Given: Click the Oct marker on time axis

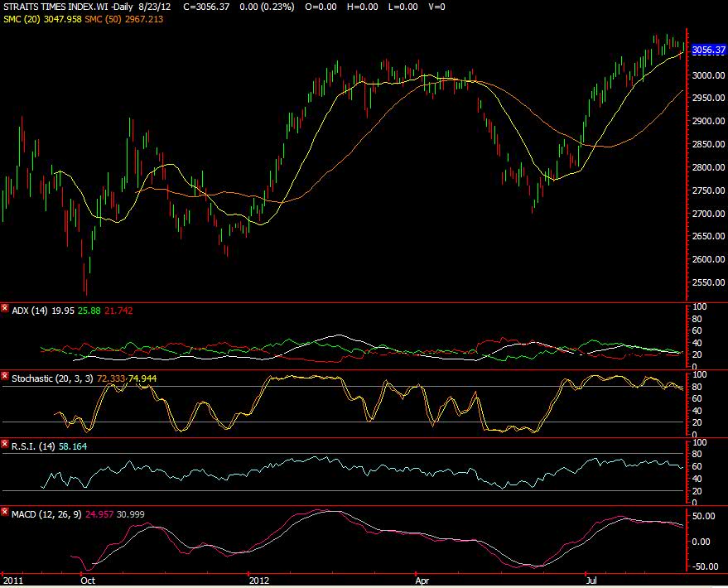Looking at the screenshot, I should (88, 581).
